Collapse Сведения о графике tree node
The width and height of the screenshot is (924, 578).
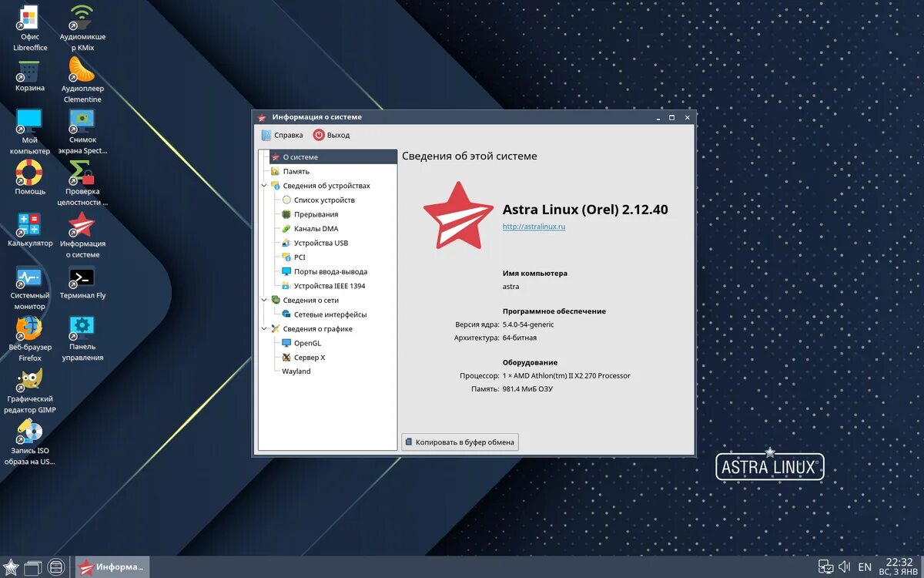pyautogui.click(x=265, y=329)
